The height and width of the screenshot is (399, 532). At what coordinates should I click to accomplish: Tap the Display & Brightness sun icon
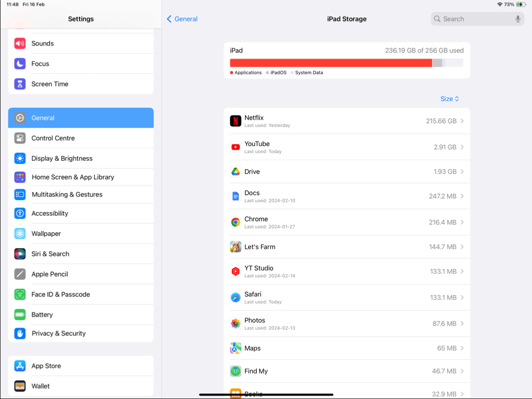click(20, 159)
